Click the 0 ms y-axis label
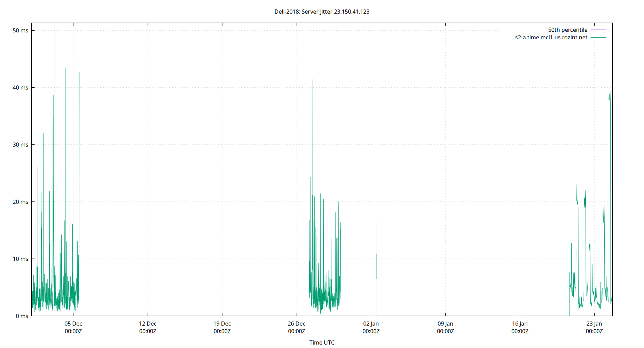 coord(22,316)
